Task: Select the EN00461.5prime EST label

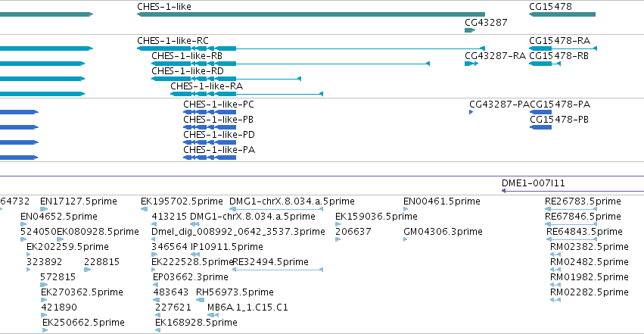Action: [x=441, y=201]
